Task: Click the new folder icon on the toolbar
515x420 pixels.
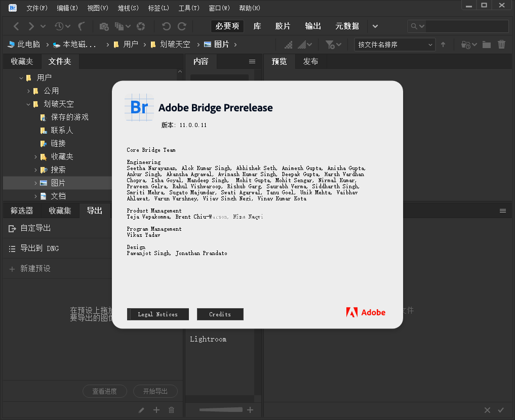Action: (x=486, y=45)
